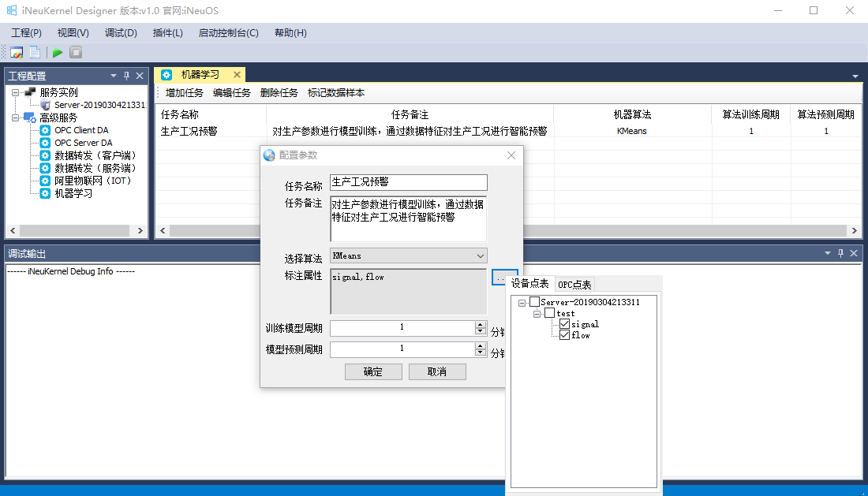Check the test node checkbox
868x496 pixels.
[x=549, y=313]
